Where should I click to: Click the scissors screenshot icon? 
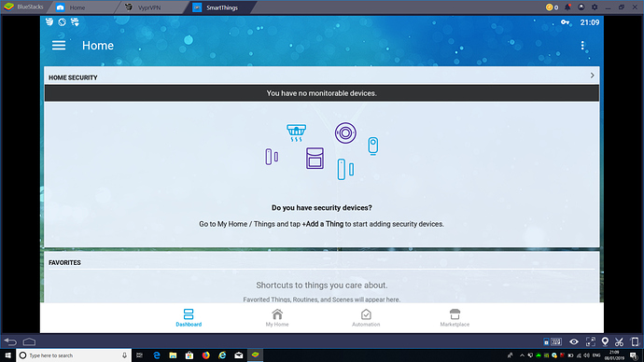619,341
